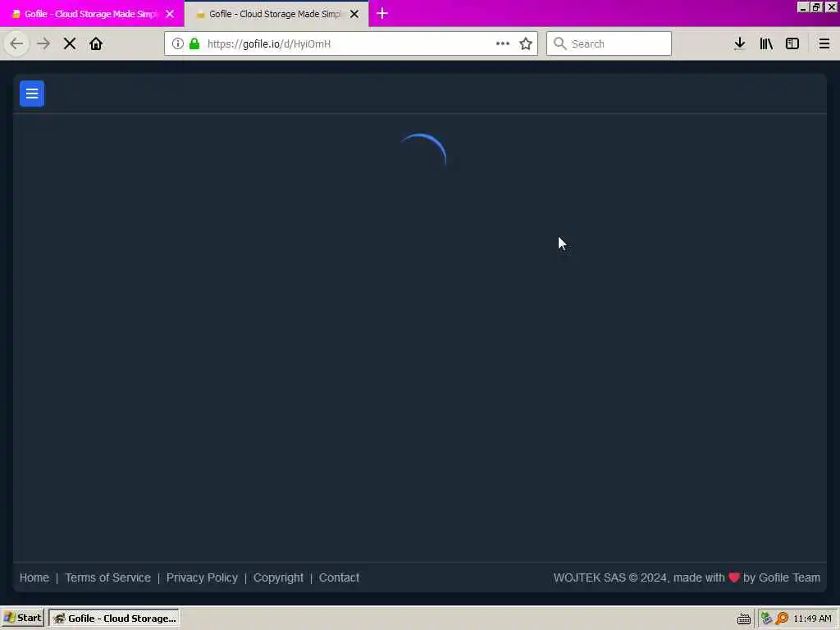Viewport: 840px width, 630px height.
Task: Switch to the first Gofile tab
Action: [x=91, y=14]
